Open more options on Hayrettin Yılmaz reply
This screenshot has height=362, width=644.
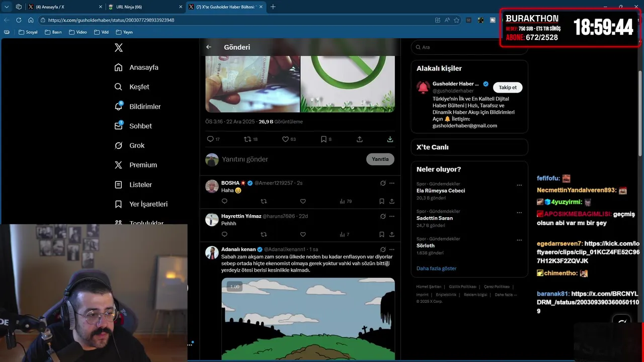[392, 216]
